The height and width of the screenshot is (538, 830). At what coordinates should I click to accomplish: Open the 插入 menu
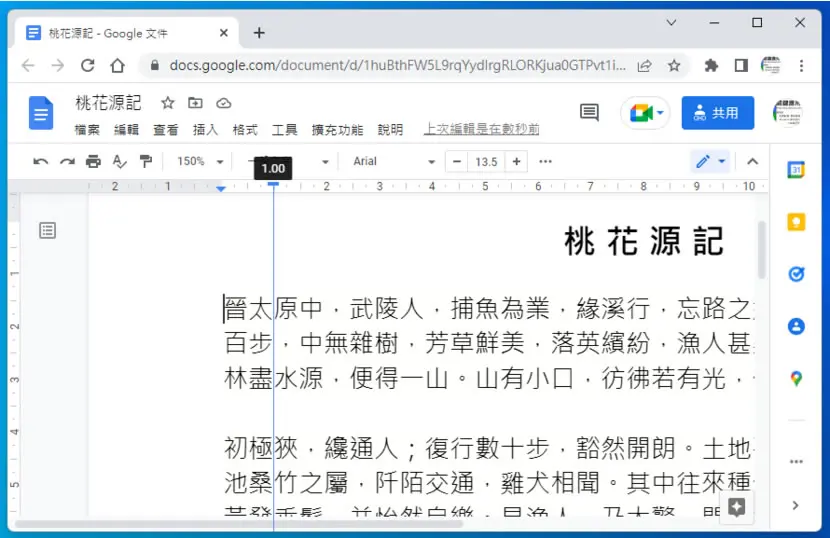[x=205, y=130]
